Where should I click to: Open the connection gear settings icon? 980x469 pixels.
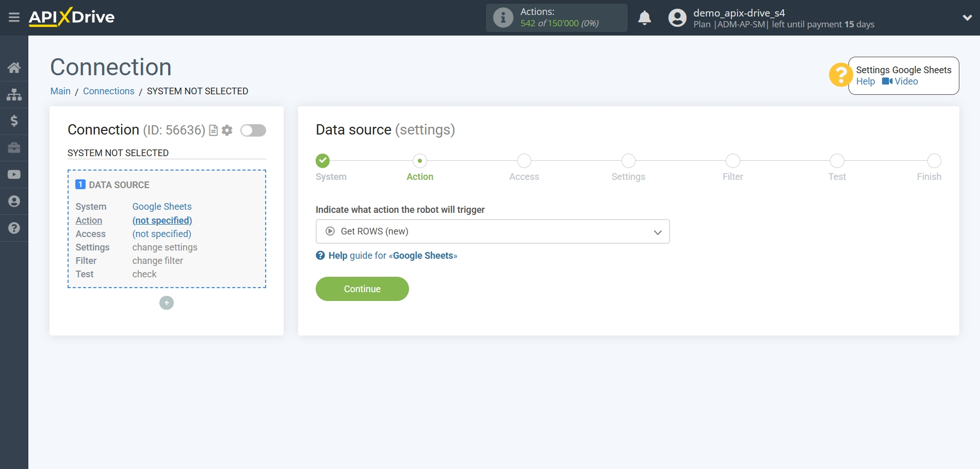(x=226, y=130)
